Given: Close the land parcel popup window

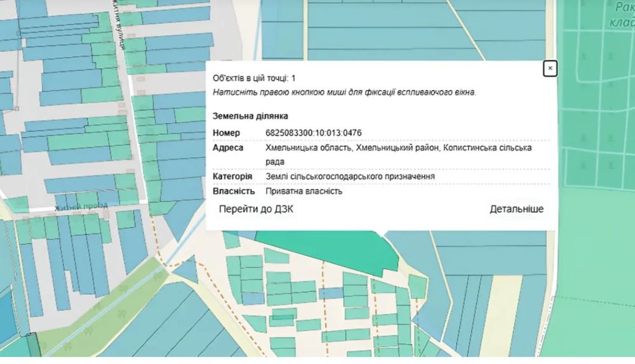Looking at the screenshot, I should (x=549, y=68).
